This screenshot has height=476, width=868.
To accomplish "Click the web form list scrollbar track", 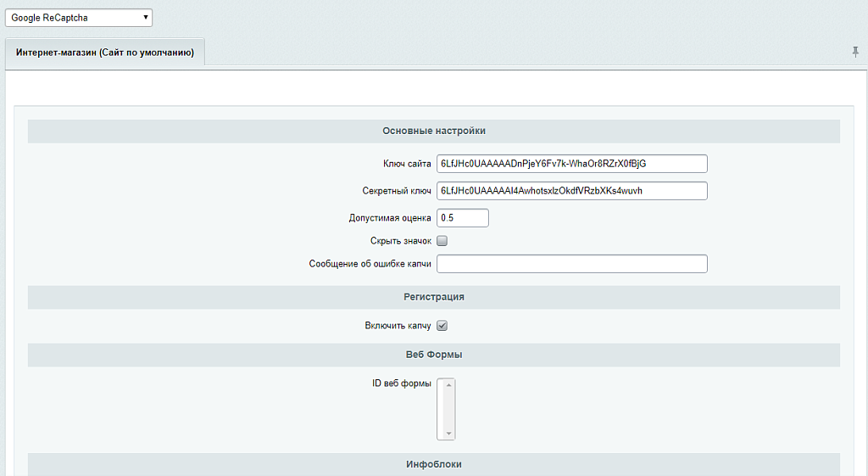I will point(449,409).
